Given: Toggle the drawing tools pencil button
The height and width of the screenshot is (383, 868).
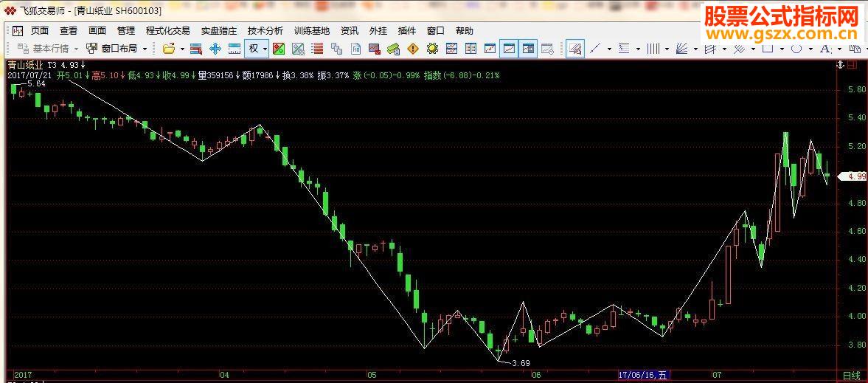Looking at the screenshot, I should click(x=575, y=49).
